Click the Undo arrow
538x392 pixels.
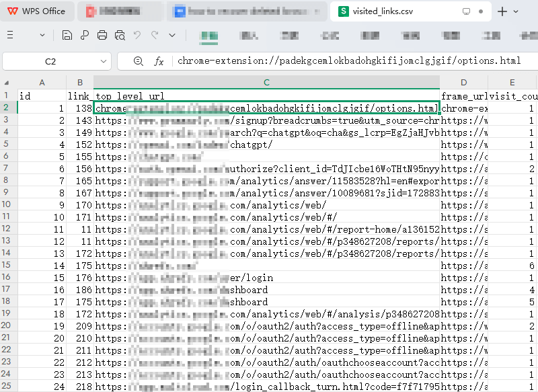point(137,36)
